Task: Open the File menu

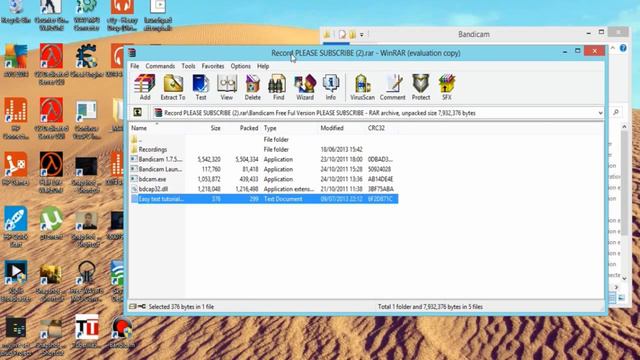Action: coord(135,66)
